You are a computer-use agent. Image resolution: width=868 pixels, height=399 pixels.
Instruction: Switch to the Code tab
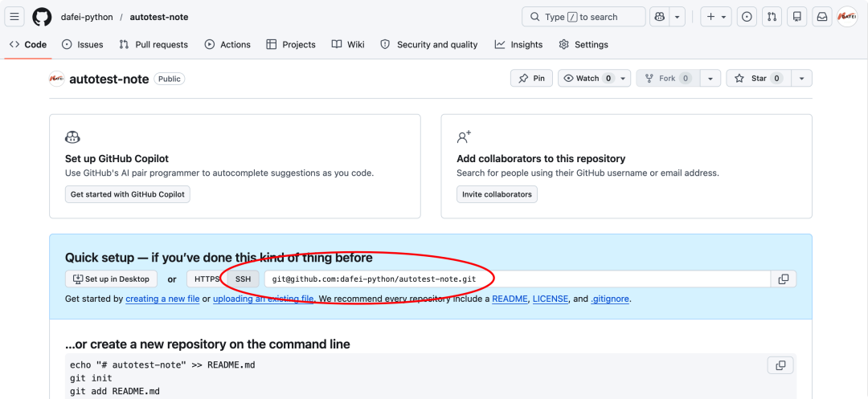point(28,45)
